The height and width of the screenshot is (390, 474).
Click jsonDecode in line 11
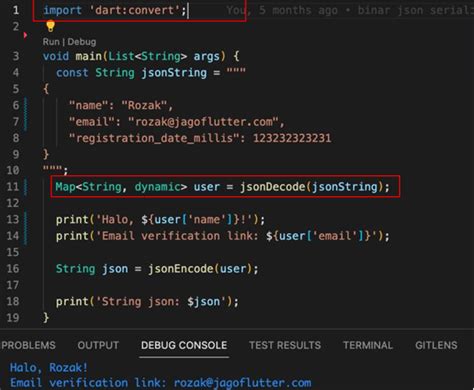[x=272, y=187]
